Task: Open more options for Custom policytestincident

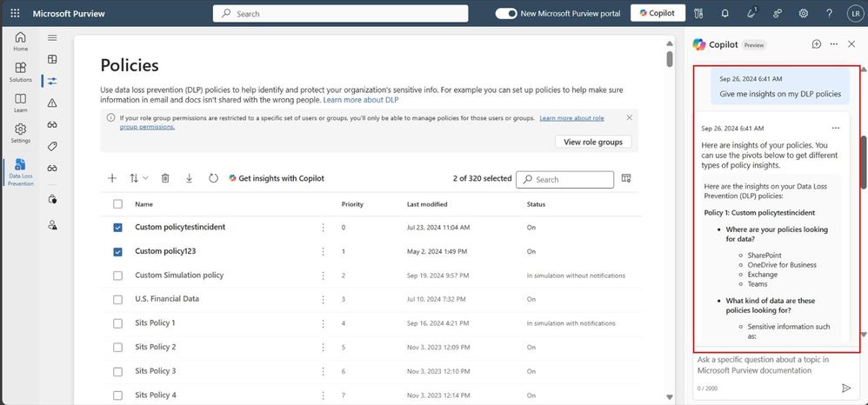Action: coord(324,228)
